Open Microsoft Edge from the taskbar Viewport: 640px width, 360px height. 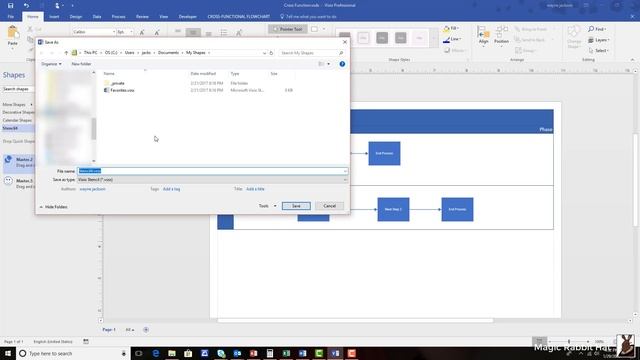(156, 353)
